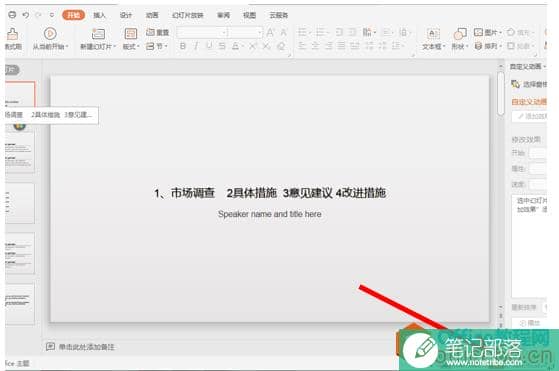Click the Text Box (文本框) icon
559x371 pixels.
[433, 34]
